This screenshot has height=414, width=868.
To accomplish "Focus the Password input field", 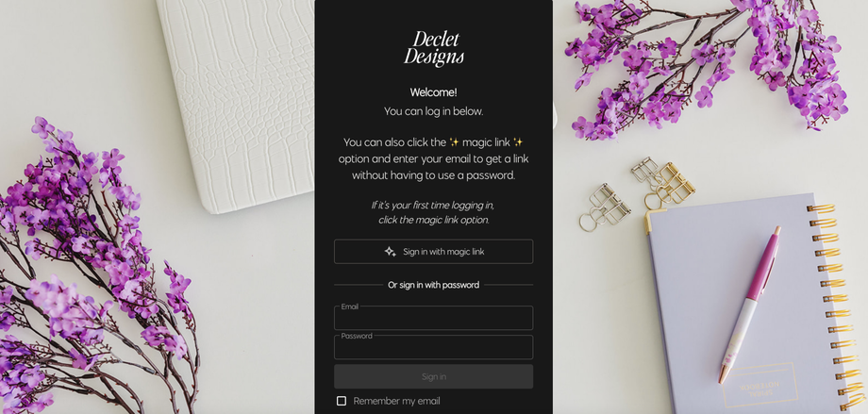I will point(433,347).
